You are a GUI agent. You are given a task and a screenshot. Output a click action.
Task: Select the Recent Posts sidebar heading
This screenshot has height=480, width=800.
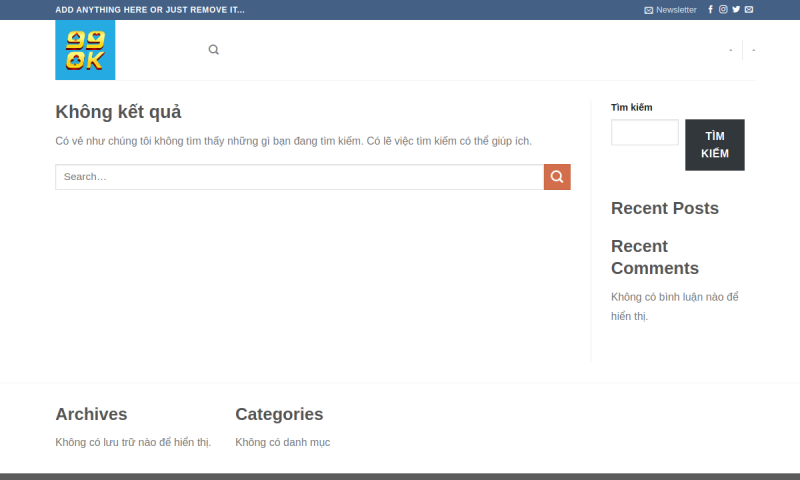[664, 208]
